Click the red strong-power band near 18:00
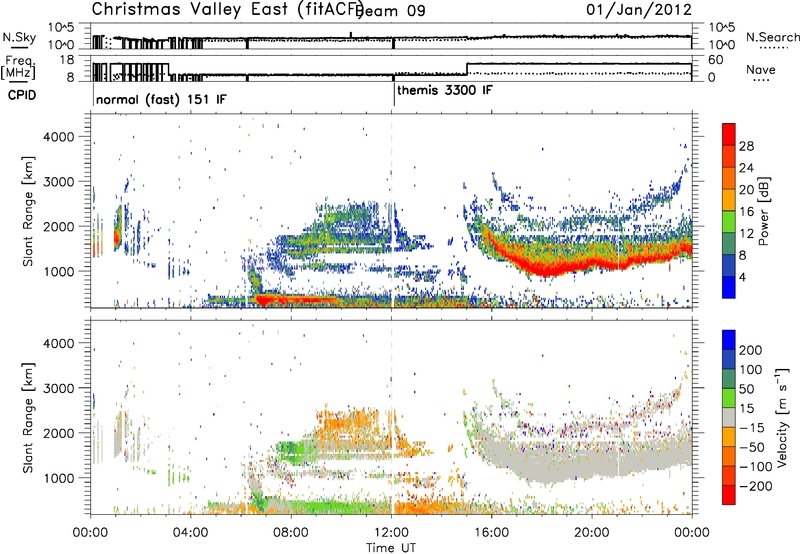800x554 pixels. pyautogui.click(x=546, y=268)
